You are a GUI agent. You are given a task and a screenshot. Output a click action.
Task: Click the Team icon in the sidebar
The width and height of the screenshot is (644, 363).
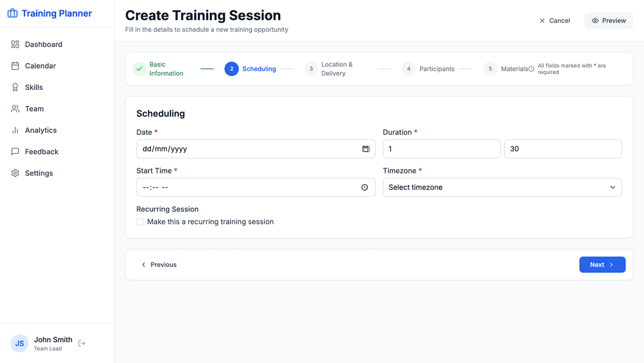coord(15,108)
